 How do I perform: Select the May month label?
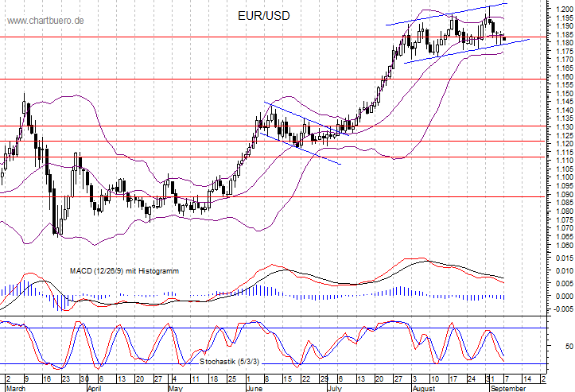tap(175, 388)
